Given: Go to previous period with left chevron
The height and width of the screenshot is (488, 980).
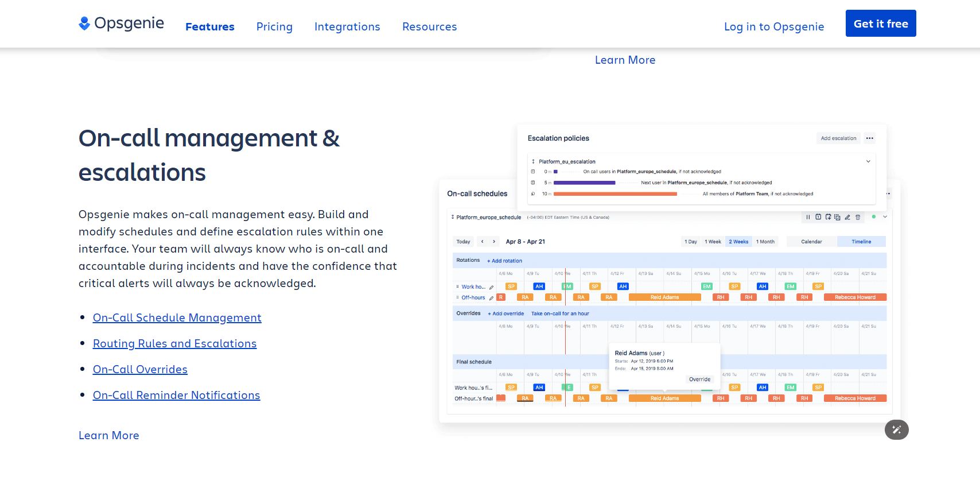Looking at the screenshot, I should [483, 242].
